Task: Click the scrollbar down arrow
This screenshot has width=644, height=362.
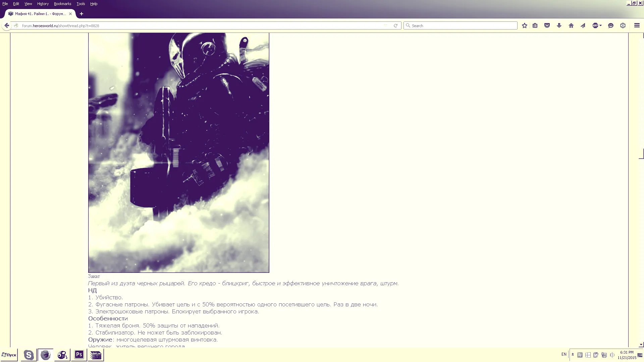Action: point(641,345)
